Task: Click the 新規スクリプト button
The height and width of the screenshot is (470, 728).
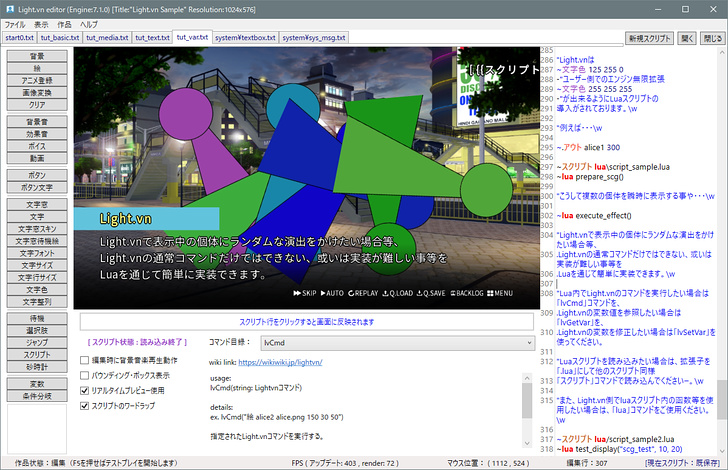Action: click(650, 39)
